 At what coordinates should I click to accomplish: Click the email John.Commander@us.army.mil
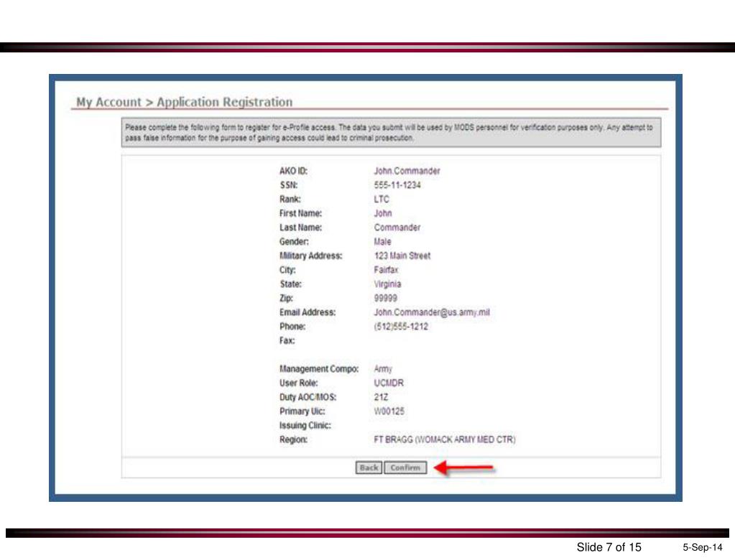pyautogui.click(x=432, y=312)
